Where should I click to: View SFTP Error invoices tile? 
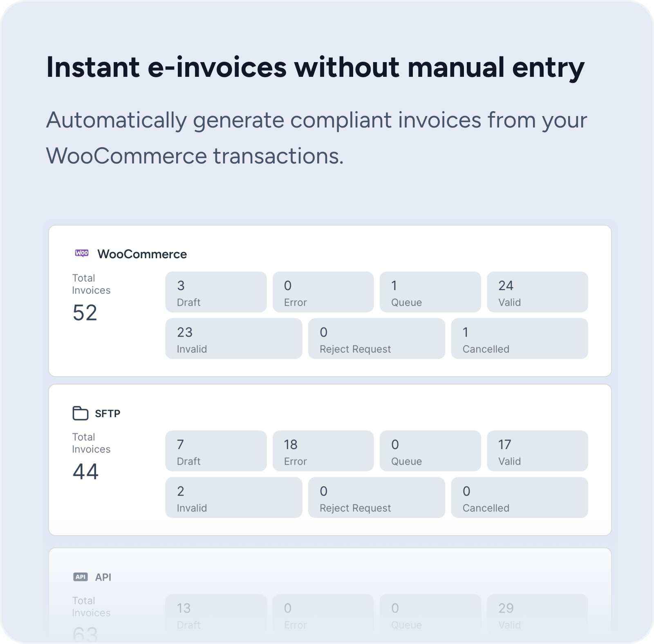coord(323,451)
